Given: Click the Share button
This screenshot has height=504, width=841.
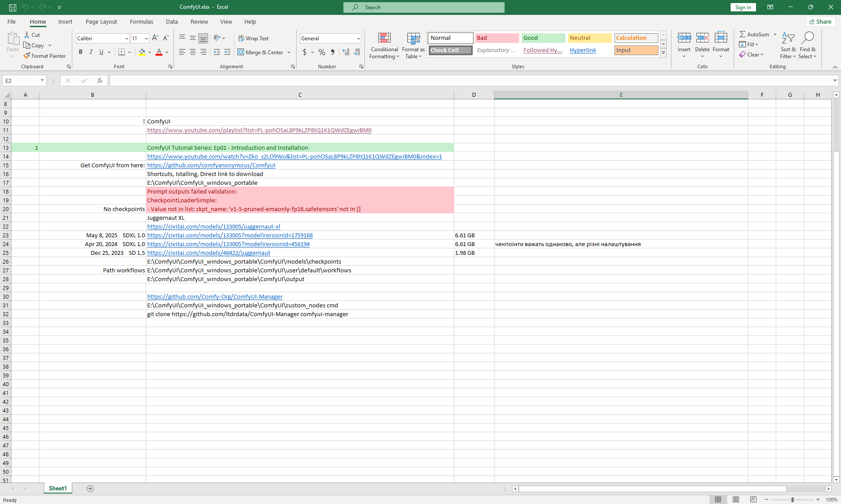Looking at the screenshot, I should pyautogui.click(x=820, y=21).
